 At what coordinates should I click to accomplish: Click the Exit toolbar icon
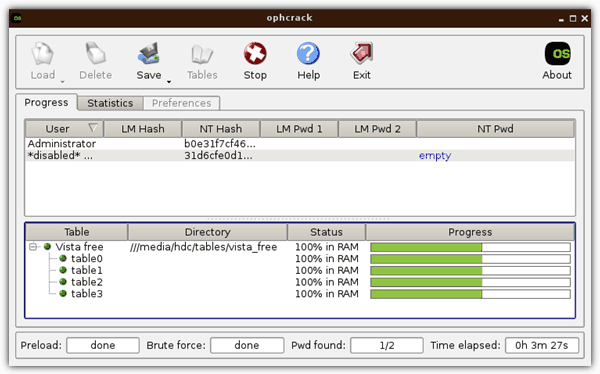361,53
